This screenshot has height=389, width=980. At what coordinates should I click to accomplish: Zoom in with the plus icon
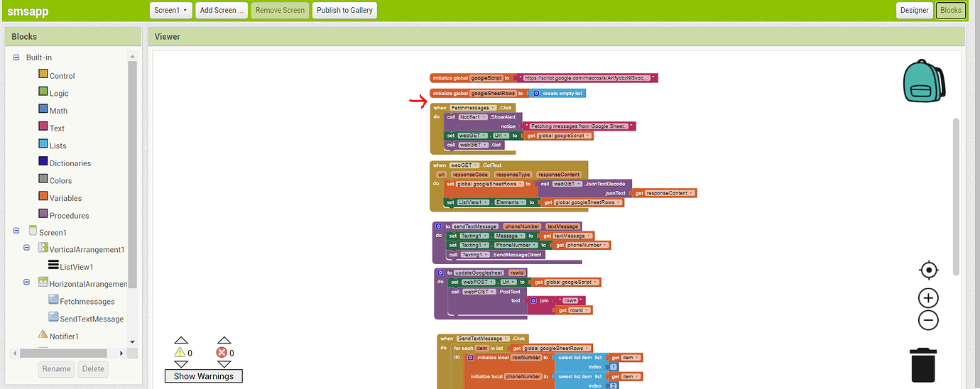click(928, 298)
